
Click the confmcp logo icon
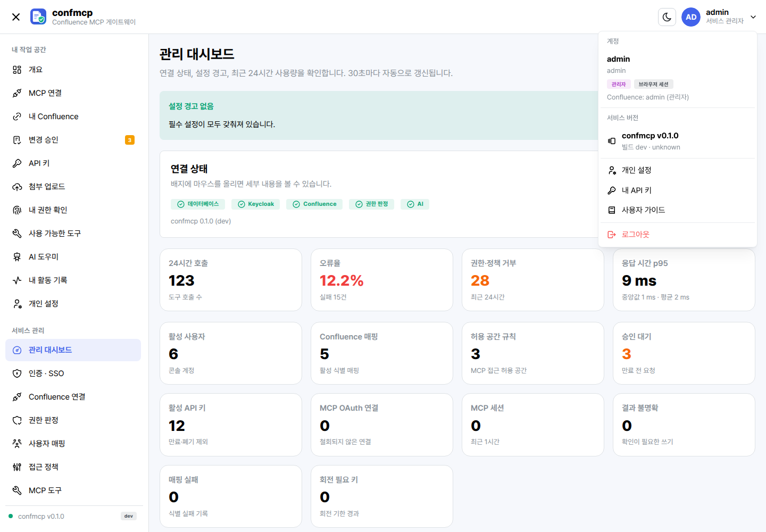click(x=38, y=17)
